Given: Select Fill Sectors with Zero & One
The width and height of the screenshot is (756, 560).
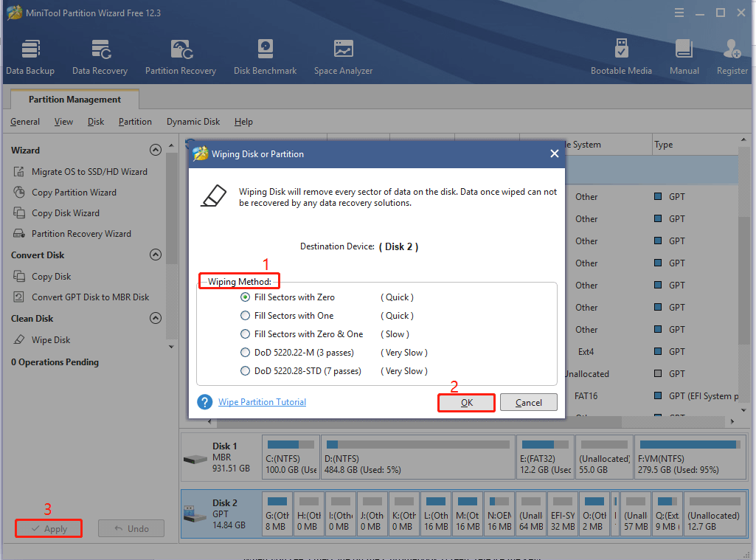Looking at the screenshot, I should click(246, 334).
